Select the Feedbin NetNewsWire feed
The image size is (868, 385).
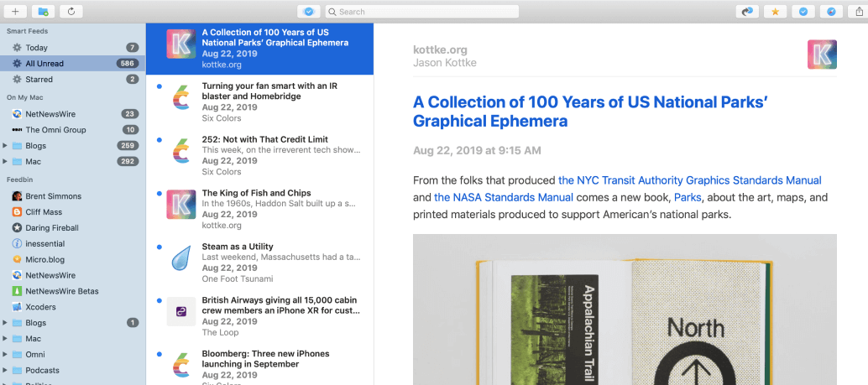tap(72, 275)
